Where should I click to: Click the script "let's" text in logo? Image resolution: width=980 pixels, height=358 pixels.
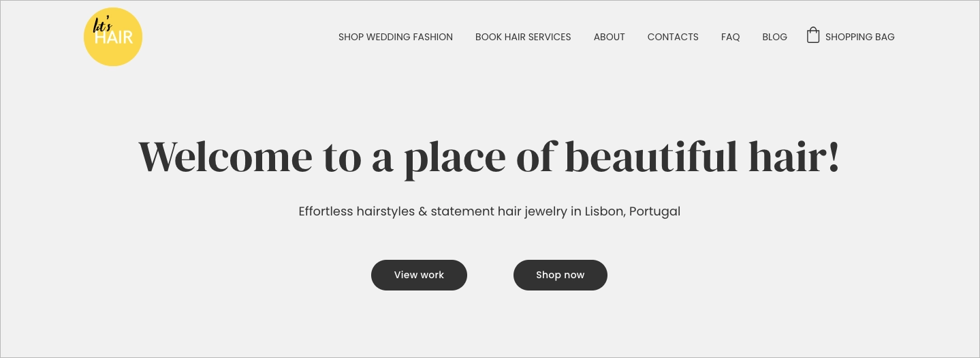tap(102, 25)
